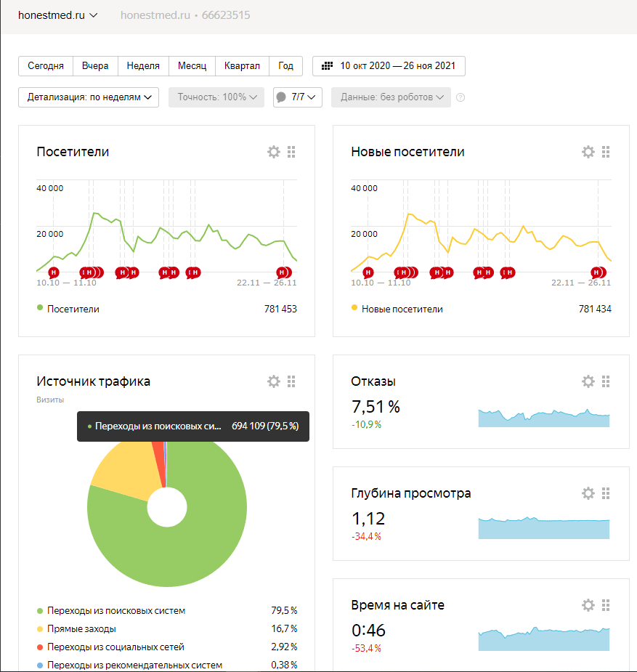Screen dimensions: 637x672
Task: Select the Месяц period tab
Action: [192, 66]
